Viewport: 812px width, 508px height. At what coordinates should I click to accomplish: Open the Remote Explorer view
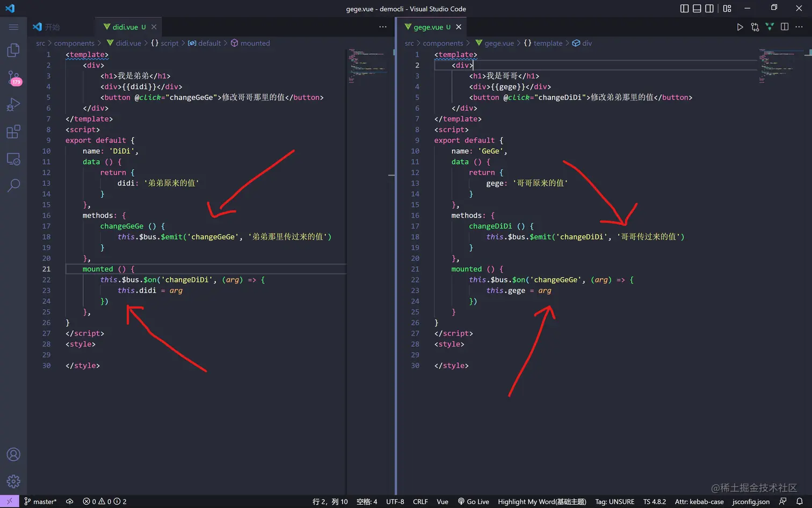coord(13,159)
